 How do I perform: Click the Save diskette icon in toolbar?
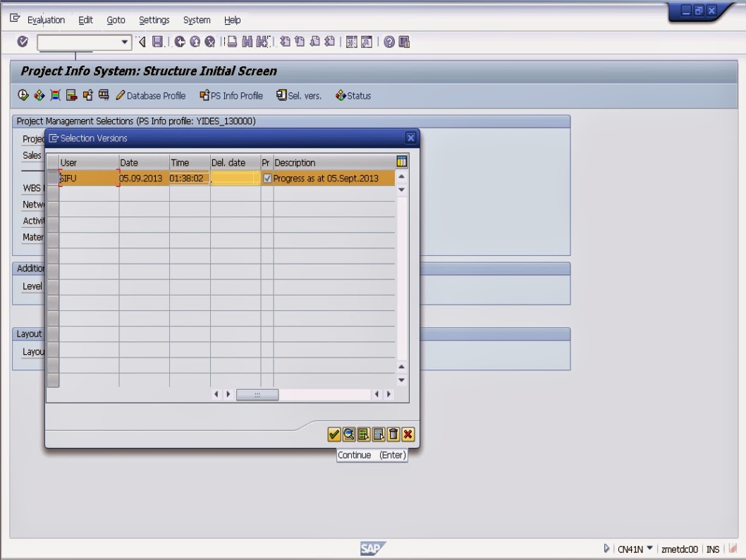(x=157, y=42)
